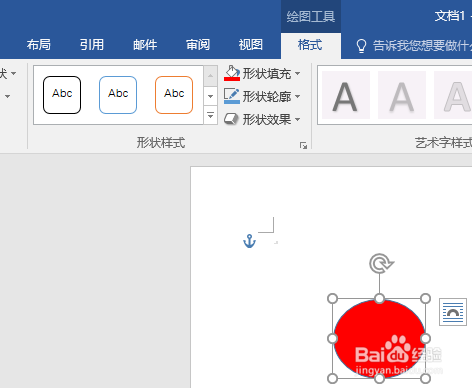
Task: Switch to the 审阅 tab
Action: 198,45
